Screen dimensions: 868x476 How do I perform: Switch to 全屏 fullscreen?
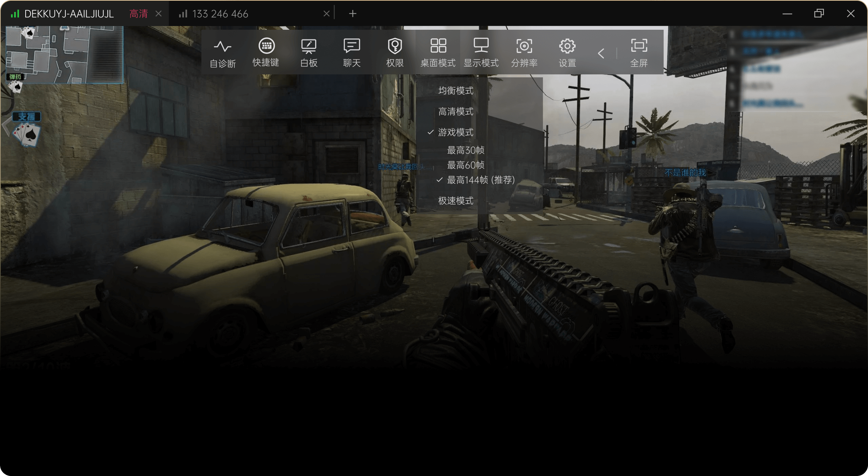(639, 53)
